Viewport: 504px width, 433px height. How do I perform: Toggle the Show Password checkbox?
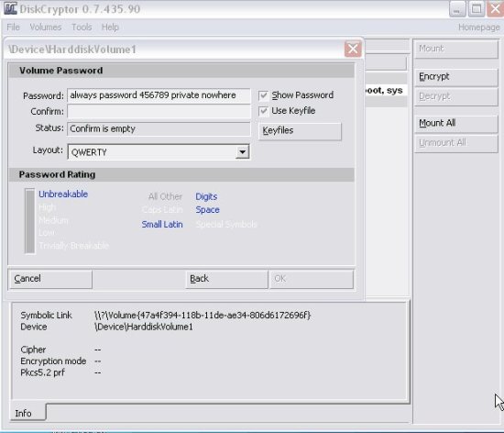coord(263,95)
